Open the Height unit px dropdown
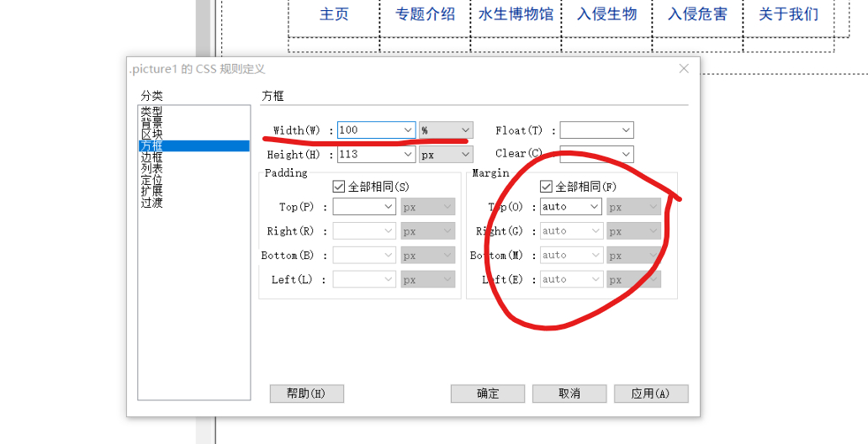The width and height of the screenshot is (868, 444). (446, 155)
